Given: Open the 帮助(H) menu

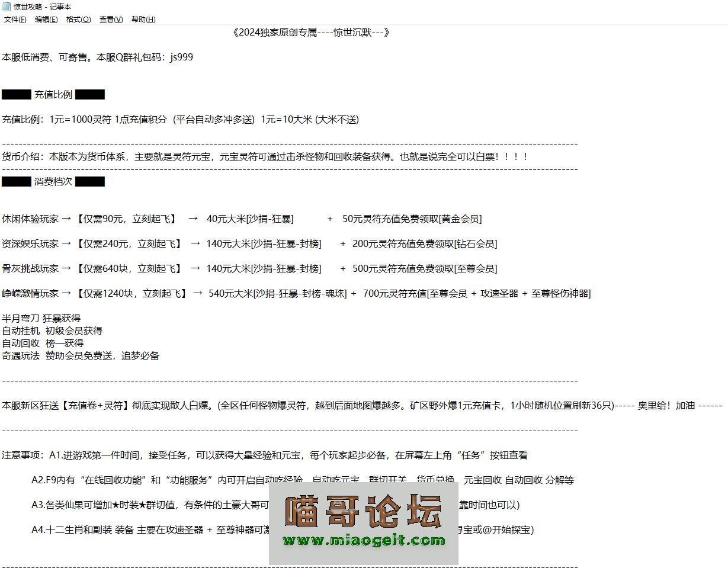Looking at the screenshot, I should tap(143, 20).
